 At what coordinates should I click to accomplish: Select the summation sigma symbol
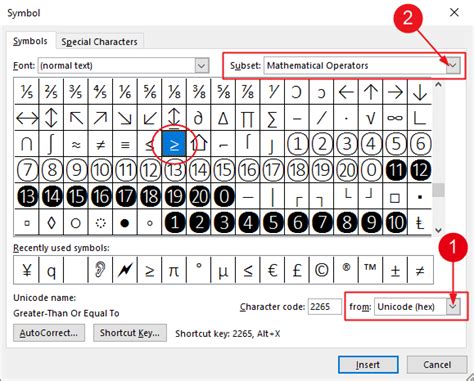272,118
